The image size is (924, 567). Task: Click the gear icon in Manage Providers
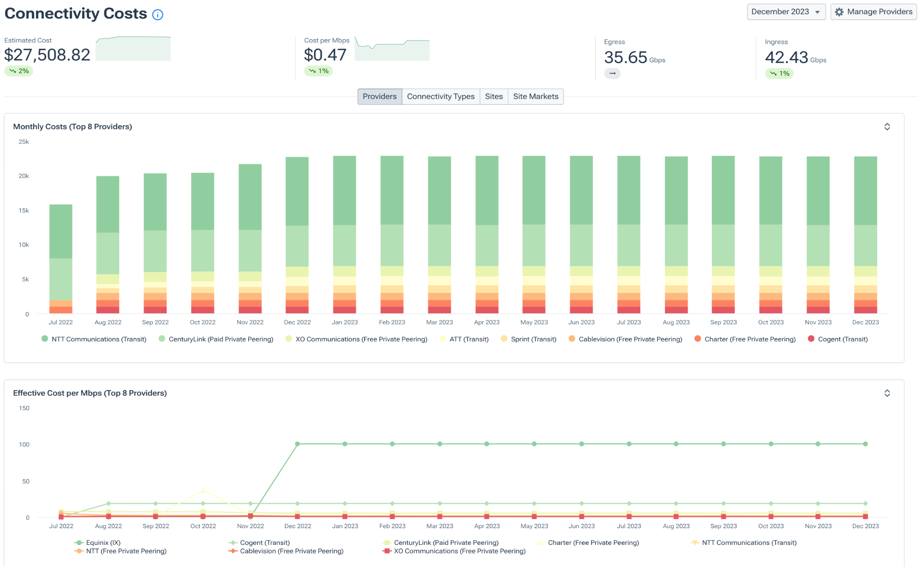tap(839, 12)
